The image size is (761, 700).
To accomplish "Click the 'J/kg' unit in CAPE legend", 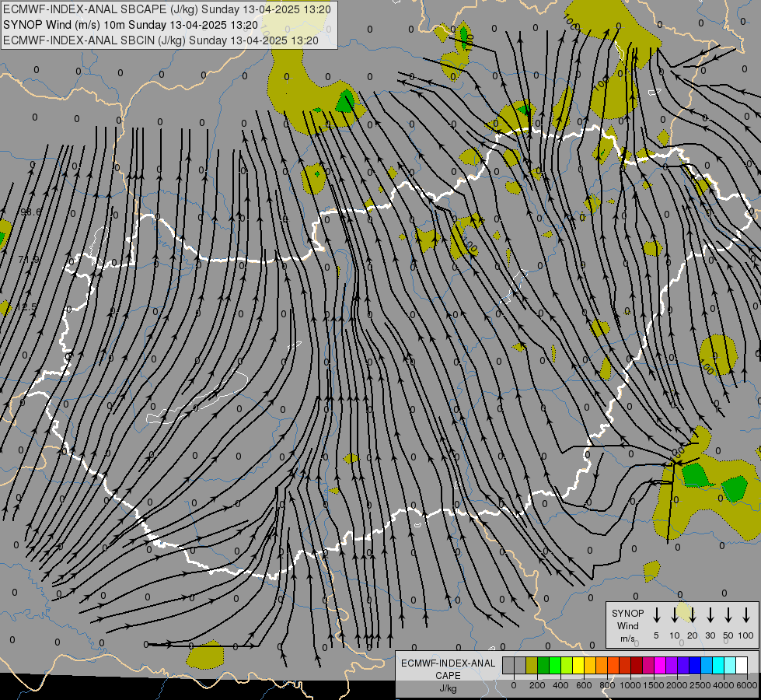I will pyautogui.click(x=448, y=688).
